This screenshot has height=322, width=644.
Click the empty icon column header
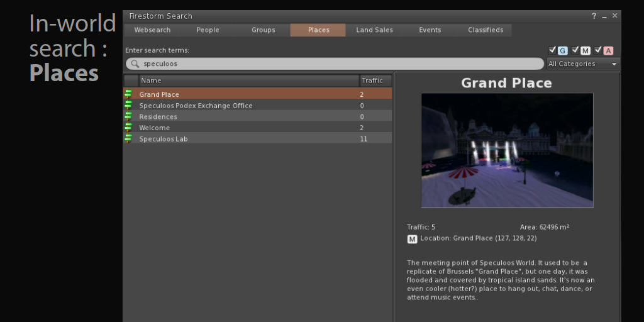[131, 80]
